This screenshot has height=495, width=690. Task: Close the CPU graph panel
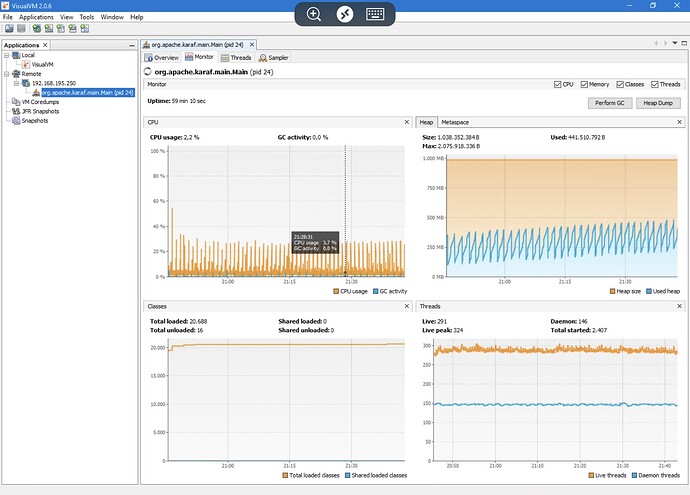406,122
